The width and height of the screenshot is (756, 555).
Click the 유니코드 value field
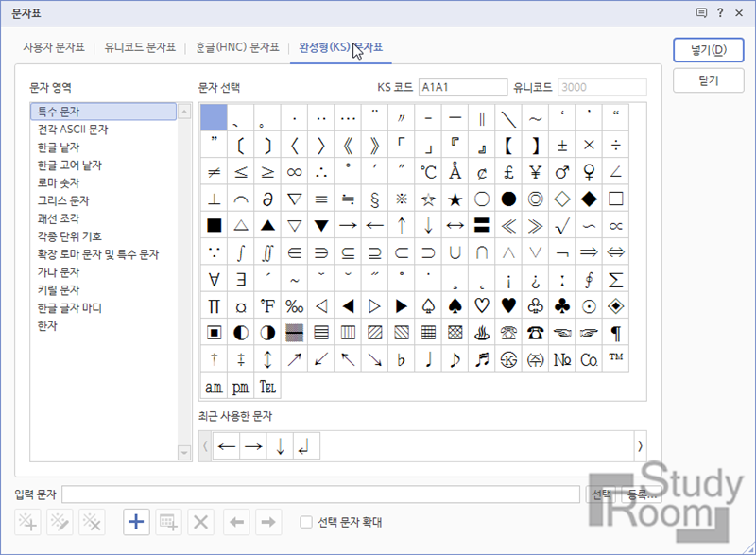click(602, 87)
